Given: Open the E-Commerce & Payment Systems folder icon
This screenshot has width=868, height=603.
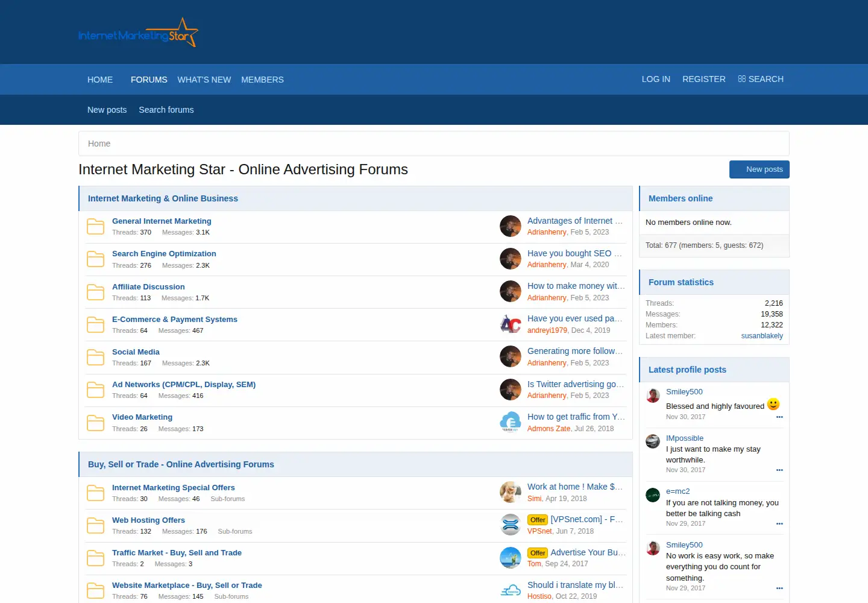Looking at the screenshot, I should 96,325.
